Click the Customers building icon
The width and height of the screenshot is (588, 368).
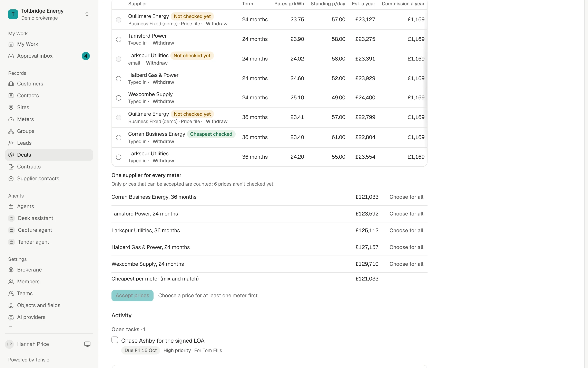pyautogui.click(x=11, y=84)
